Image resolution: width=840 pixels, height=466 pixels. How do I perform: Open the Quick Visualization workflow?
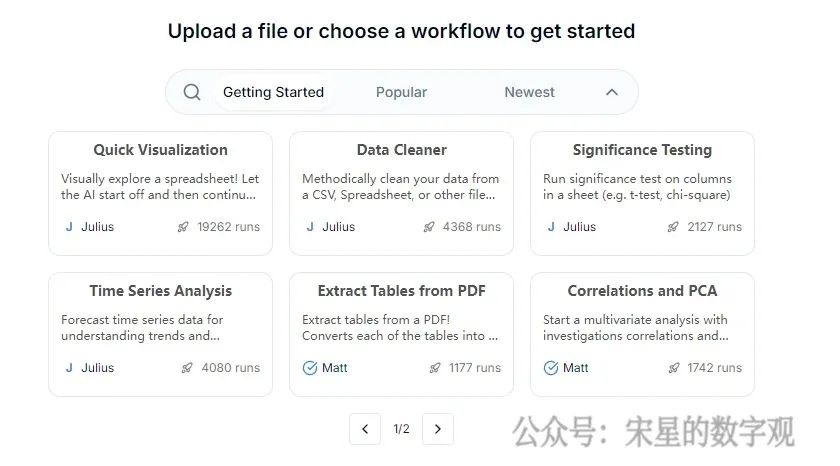160,150
